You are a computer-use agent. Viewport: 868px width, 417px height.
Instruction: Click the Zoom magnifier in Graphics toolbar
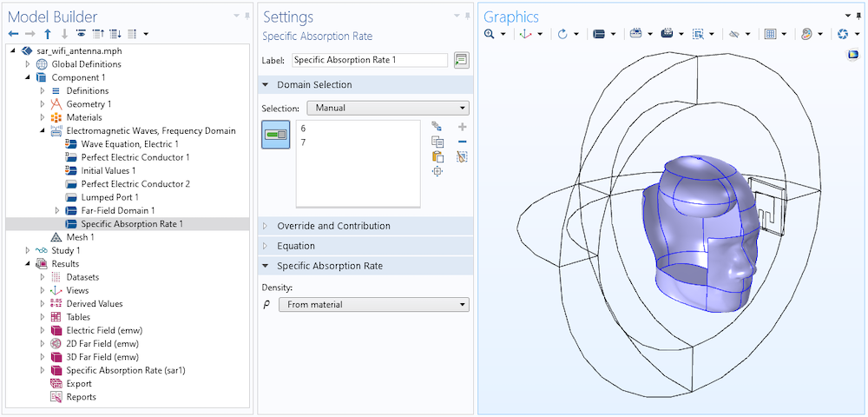pos(490,35)
